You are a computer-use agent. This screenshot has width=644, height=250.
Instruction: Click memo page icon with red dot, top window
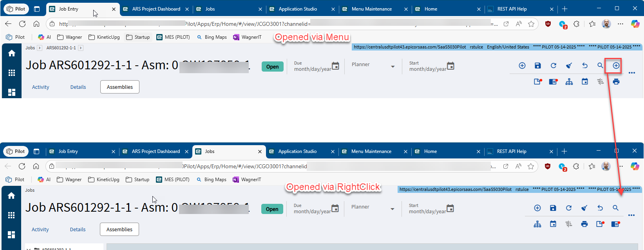click(538, 82)
